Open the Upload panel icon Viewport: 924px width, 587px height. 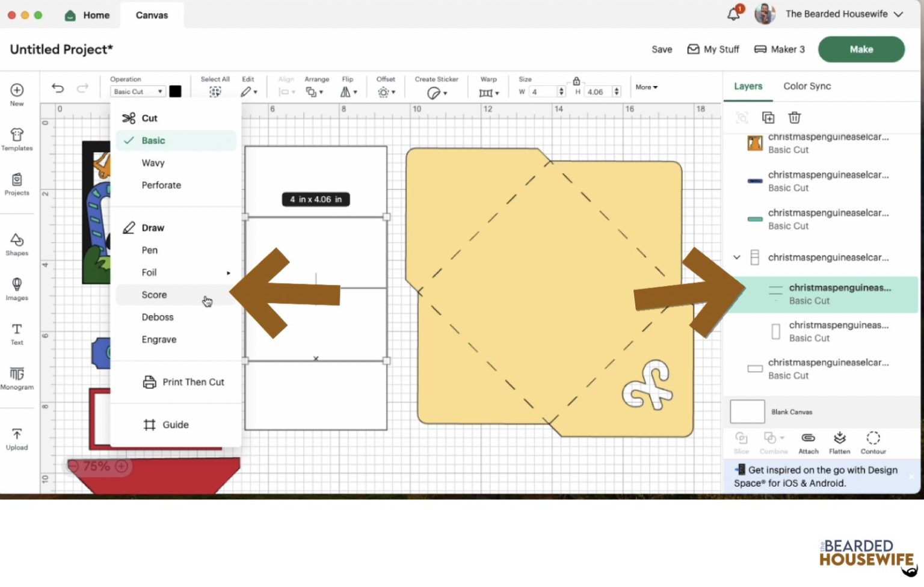click(17, 438)
